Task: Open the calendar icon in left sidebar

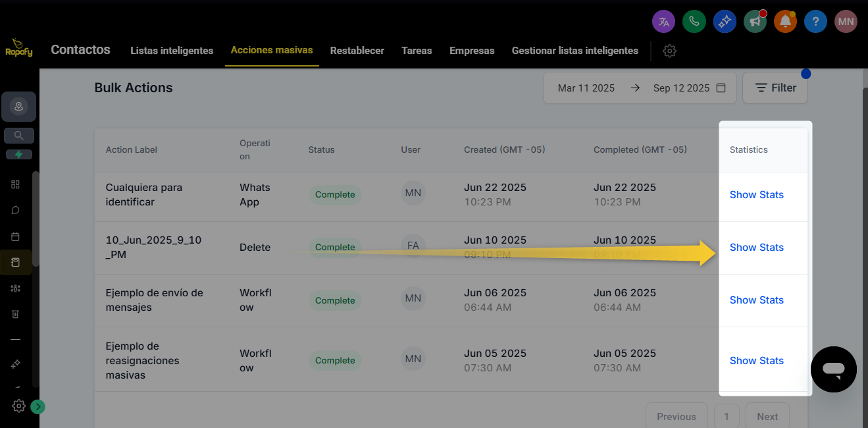Action: pyautogui.click(x=16, y=236)
